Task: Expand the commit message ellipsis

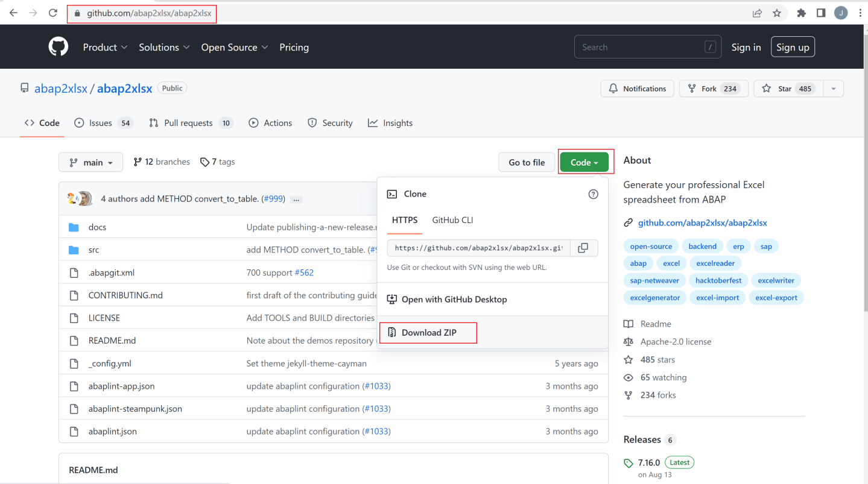Action: (296, 199)
